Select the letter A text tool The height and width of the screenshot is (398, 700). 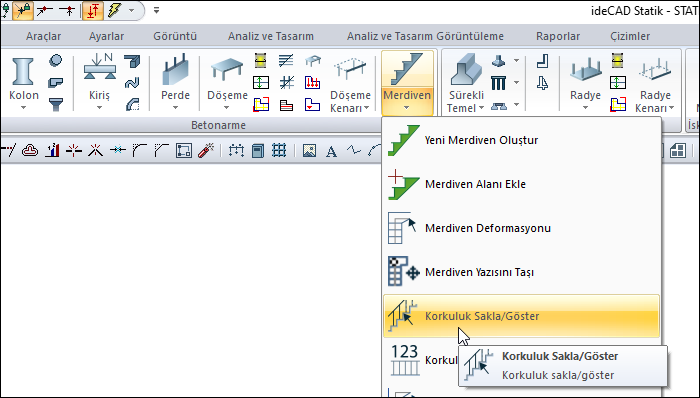pos(331,151)
